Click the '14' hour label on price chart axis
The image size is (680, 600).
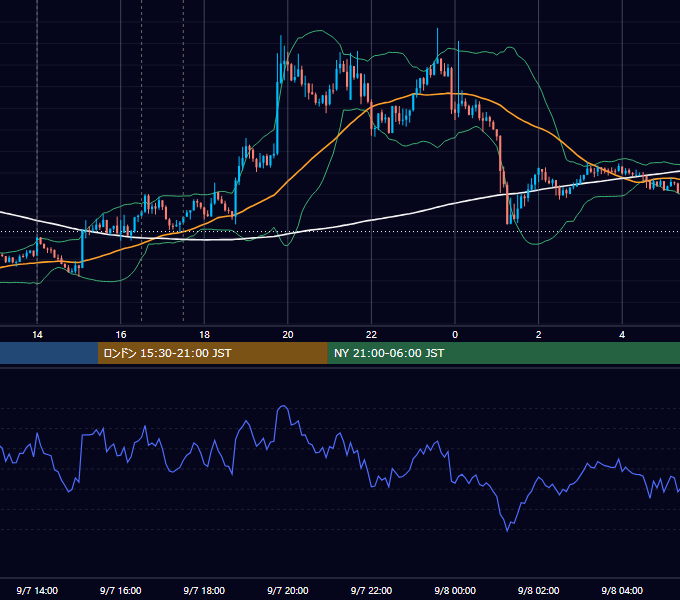37,335
